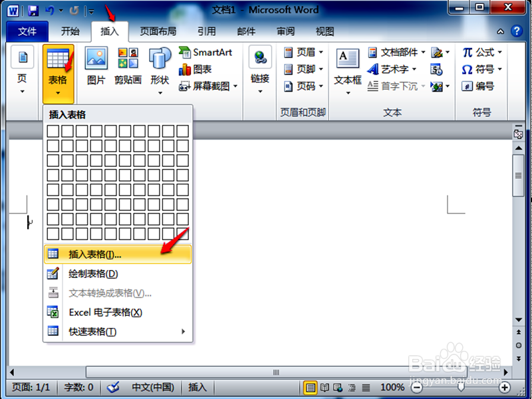Open the 页脚 footer dropdown
This screenshot has height=399, width=532.
(x=303, y=69)
